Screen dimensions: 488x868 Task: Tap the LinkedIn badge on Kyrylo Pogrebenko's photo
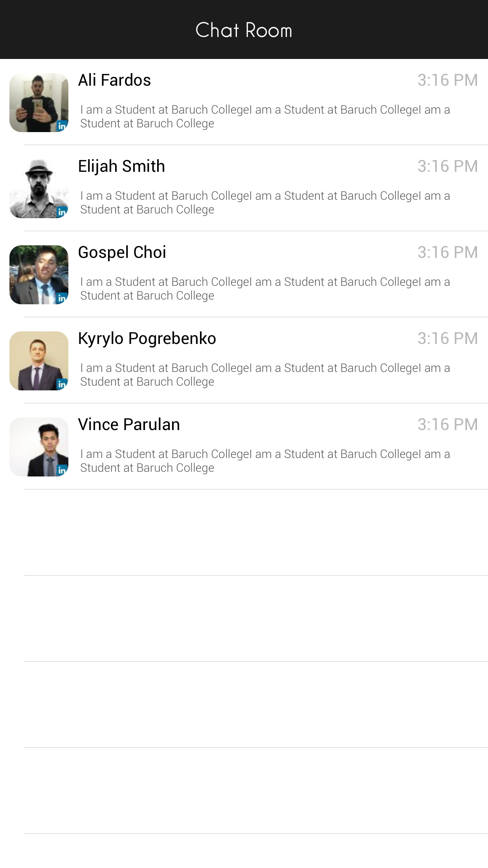point(62,384)
